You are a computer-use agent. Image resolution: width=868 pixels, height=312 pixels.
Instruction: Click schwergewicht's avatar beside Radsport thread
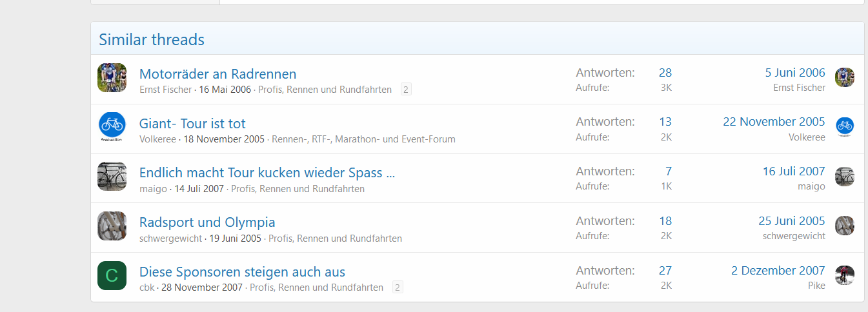click(x=112, y=226)
